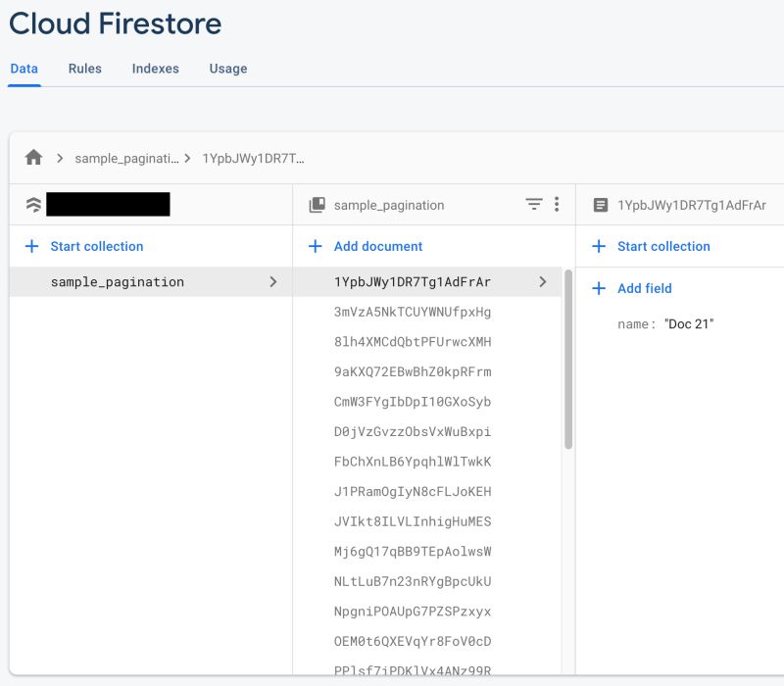The height and width of the screenshot is (686, 784).
Task: Click the Firestore database icon in the left panel
Action: [33, 205]
